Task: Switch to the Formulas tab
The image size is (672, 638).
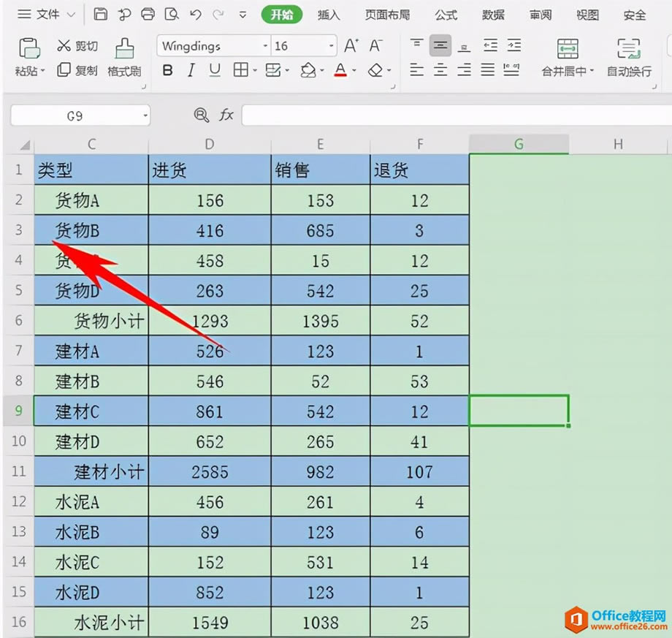Action: point(446,15)
